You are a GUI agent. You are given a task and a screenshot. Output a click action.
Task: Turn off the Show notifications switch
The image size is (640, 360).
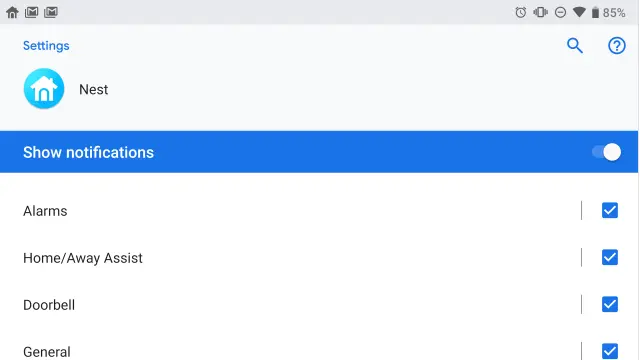pyautogui.click(x=607, y=152)
